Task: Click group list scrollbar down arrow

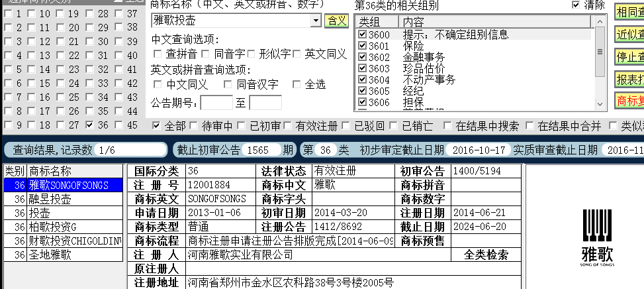Action: [x=600, y=105]
